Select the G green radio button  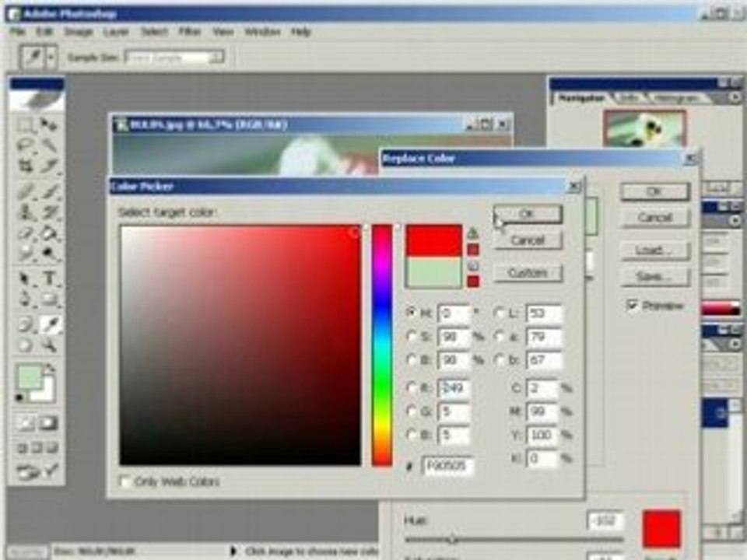click(x=411, y=411)
